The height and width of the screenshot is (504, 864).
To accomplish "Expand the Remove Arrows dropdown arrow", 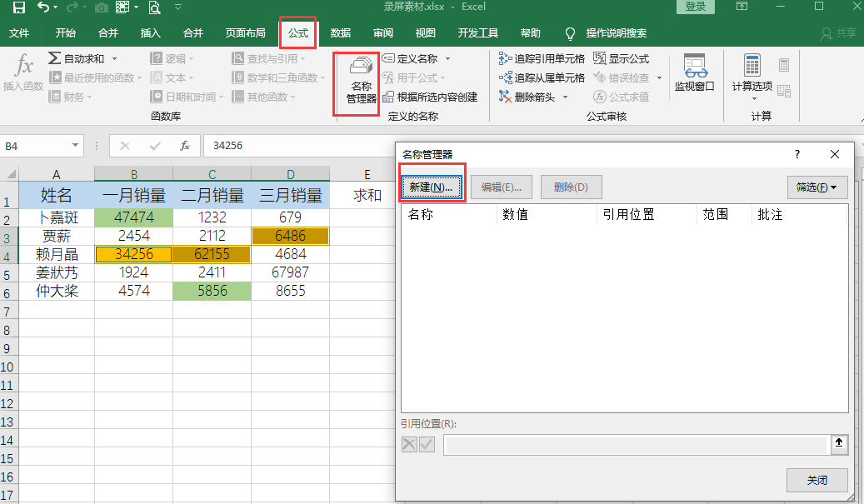I will click(x=566, y=97).
